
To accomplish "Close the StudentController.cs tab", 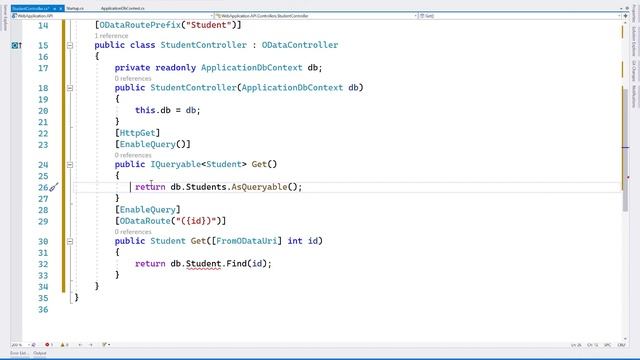I will tap(61, 8).
